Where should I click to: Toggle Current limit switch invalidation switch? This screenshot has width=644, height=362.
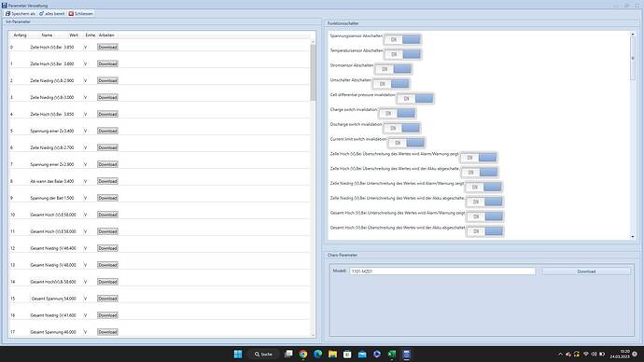(406, 143)
